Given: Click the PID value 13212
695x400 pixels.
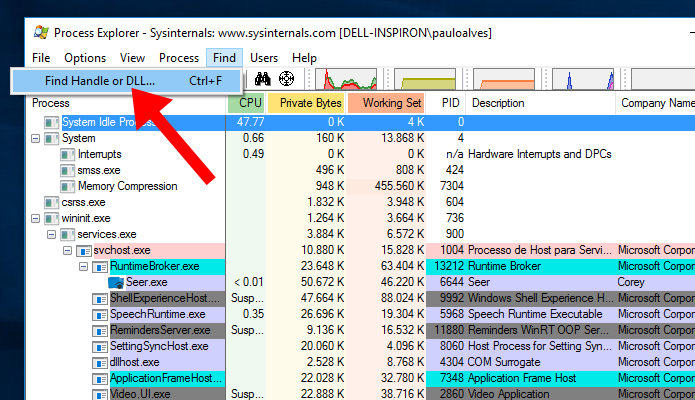Looking at the screenshot, I should (x=449, y=266).
